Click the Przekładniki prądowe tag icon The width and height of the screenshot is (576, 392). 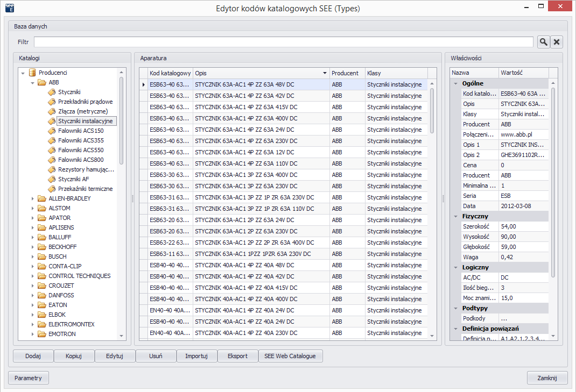tap(52, 102)
